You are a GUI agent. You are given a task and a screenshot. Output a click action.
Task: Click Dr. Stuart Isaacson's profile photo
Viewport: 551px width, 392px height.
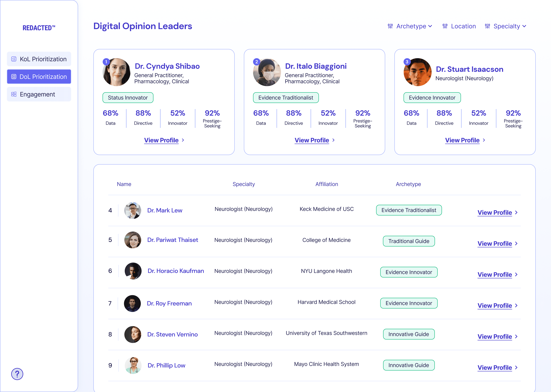pyautogui.click(x=418, y=72)
